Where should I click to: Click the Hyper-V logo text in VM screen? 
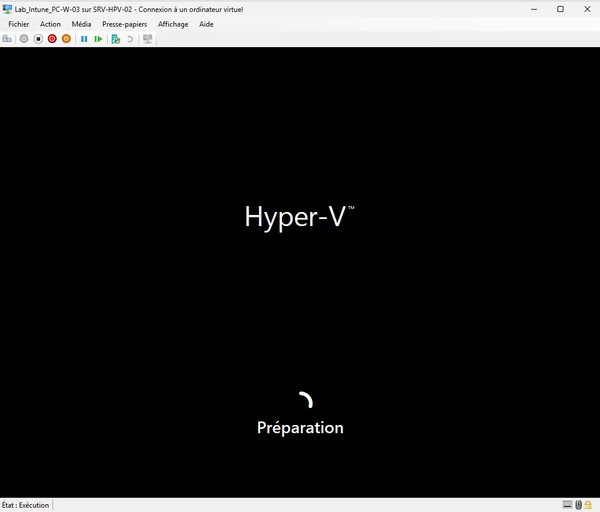[299, 217]
